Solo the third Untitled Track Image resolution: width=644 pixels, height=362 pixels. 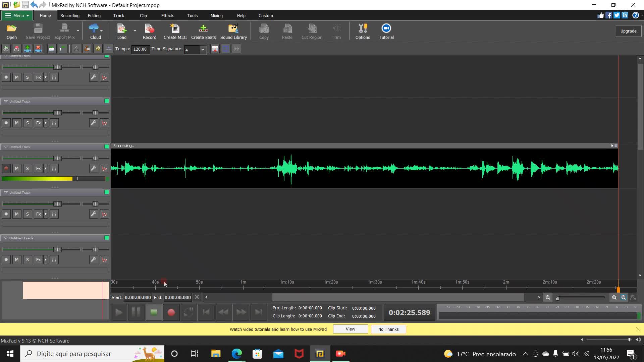(x=28, y=168)
